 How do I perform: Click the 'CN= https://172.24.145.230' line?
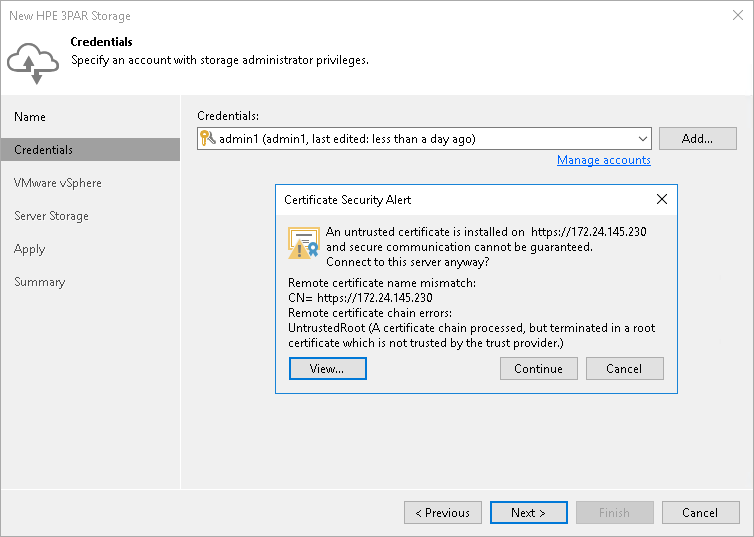[x=360, y=298]
